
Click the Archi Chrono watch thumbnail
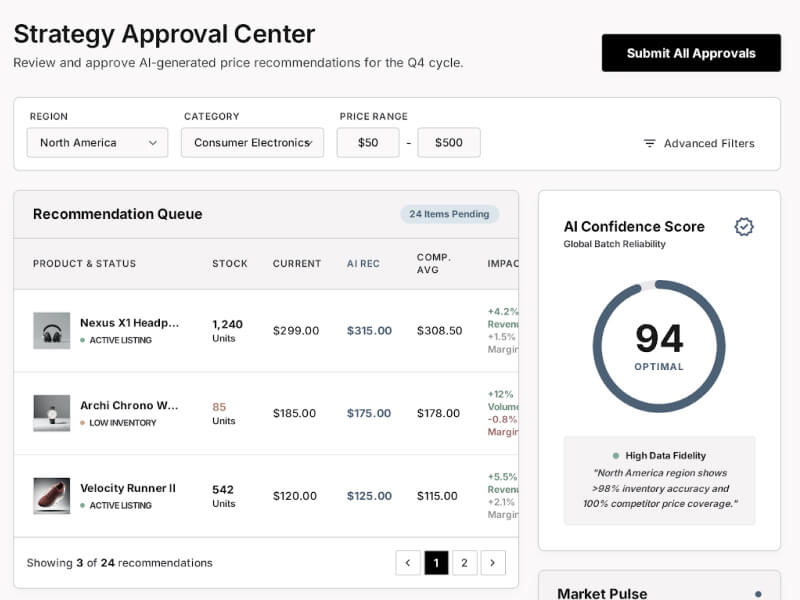pos(52,413)
